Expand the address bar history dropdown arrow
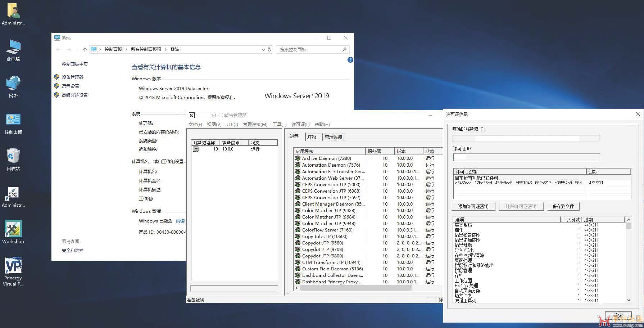This screenshot has width=644, height=328. [263, 50]
